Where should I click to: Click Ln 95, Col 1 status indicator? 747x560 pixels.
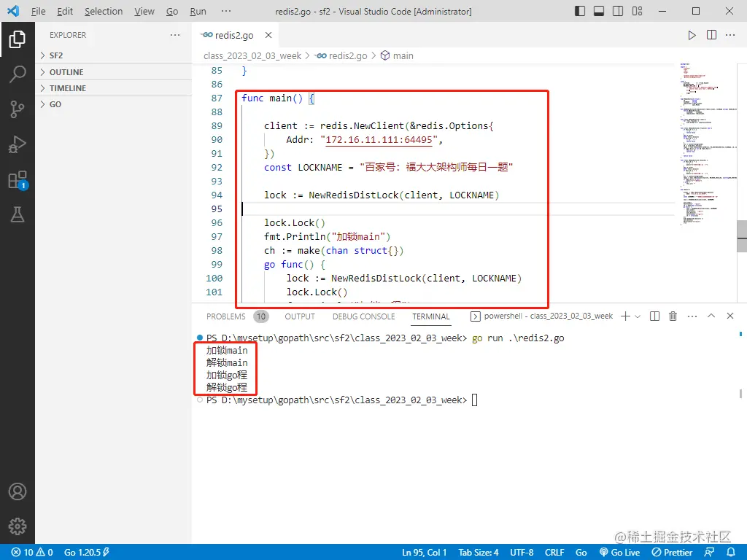[x=424, y=553]
